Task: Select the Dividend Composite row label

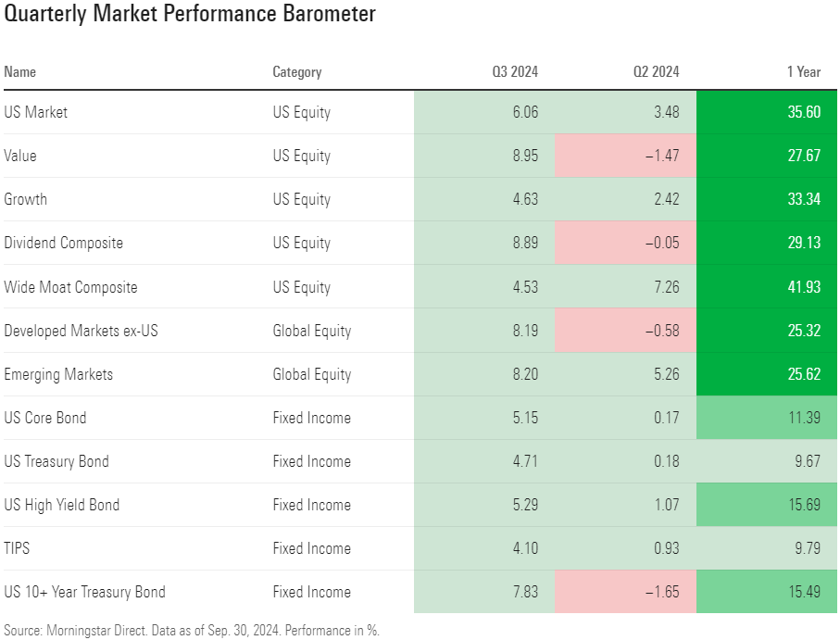Action: point(63,243)
